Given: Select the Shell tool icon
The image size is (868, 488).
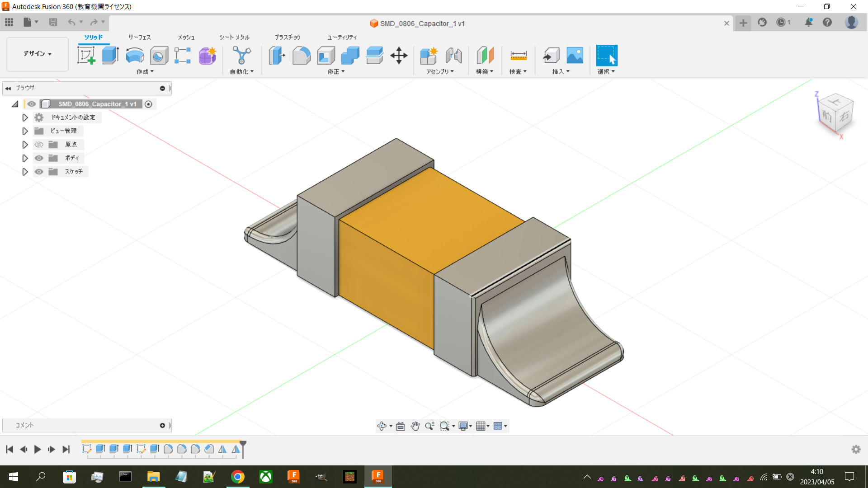Looking at the screenshot, I should coord(326,56).
